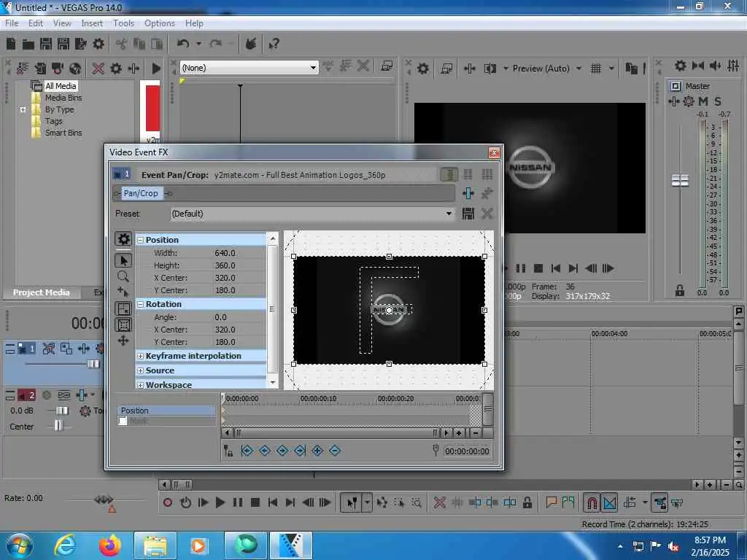
Task: Select the Zoom magnifier tool in Pan/Crop
Action: coord(123,276)
